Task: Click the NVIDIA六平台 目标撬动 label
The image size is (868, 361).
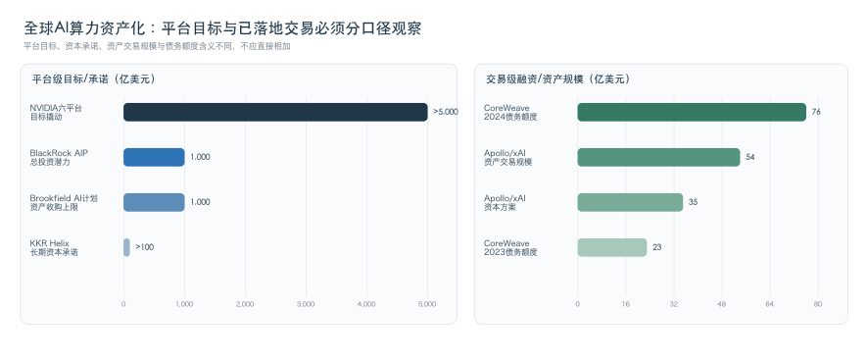Action: tap(56, 113)
